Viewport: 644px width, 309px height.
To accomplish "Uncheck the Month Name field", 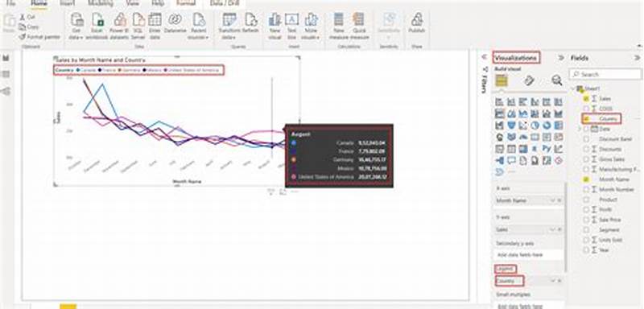I will 586,179.
